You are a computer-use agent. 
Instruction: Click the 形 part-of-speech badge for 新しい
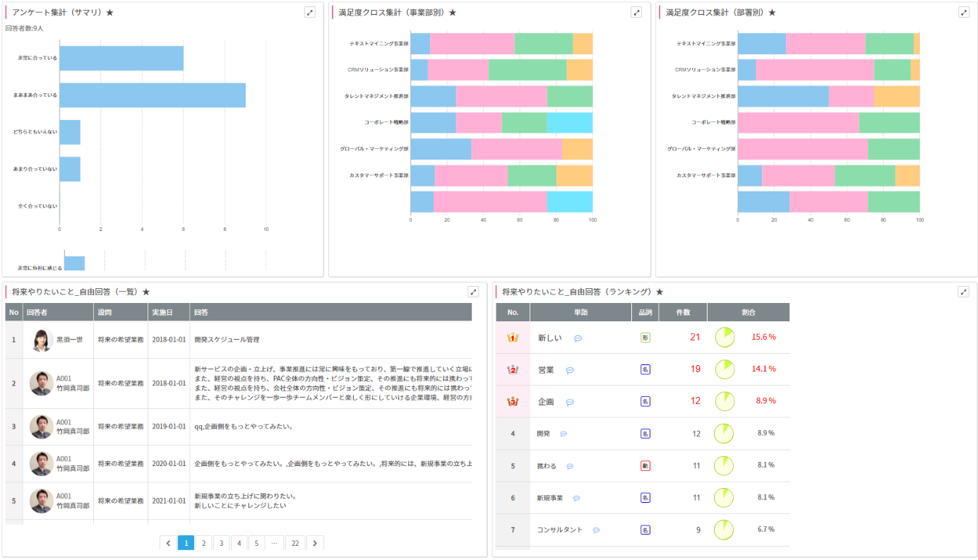645,338
